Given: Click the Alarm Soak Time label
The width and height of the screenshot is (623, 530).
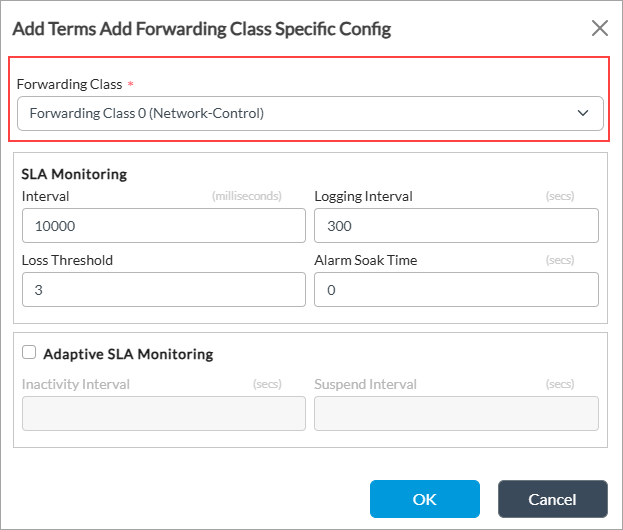Looking at the screenshot, I should [365, 260].
